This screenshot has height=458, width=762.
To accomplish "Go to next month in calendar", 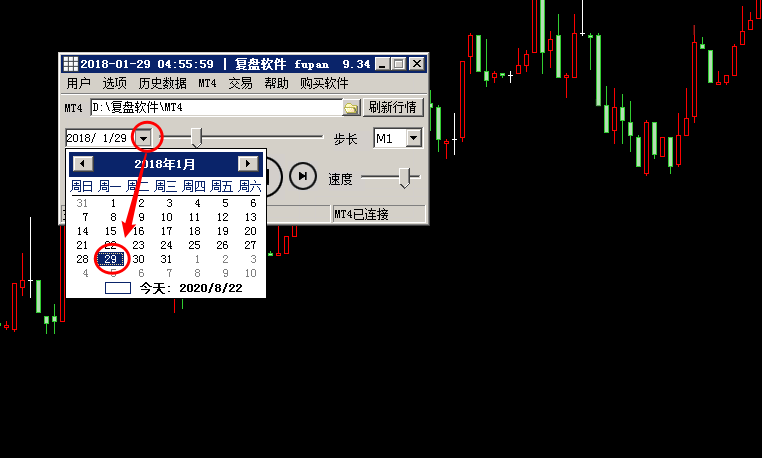I will pos(247,163).
